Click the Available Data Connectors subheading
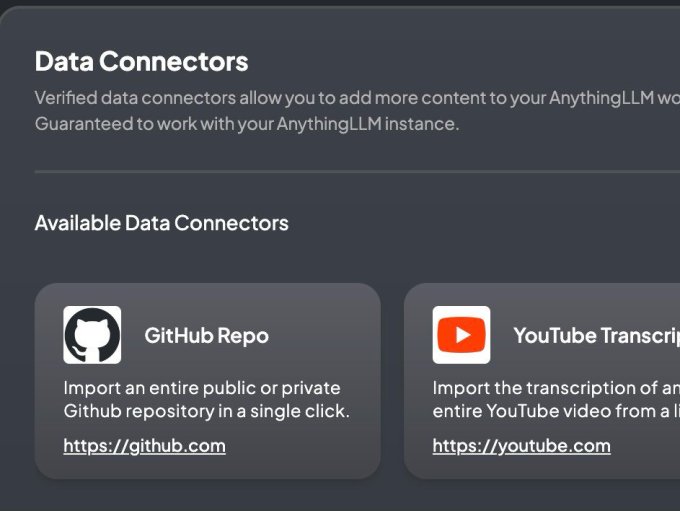The width and height of the screenshot is (680, 511). coord(161,223)
